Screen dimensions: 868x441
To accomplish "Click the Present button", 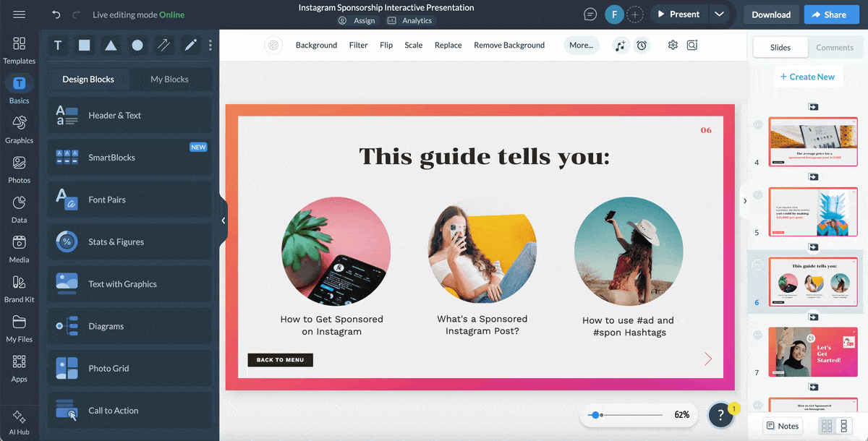I will pos(678,14).
